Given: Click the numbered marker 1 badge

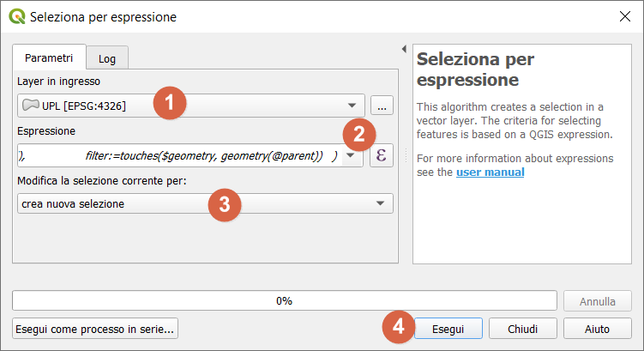Looking at the screenshot, I should [170, 102].
